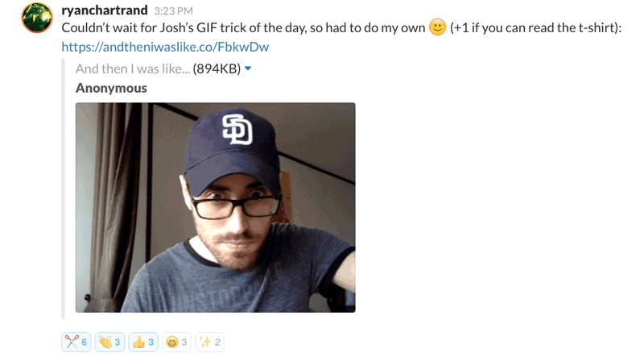Open ryanchartrand's profile avatar

[x=37, y=17]
